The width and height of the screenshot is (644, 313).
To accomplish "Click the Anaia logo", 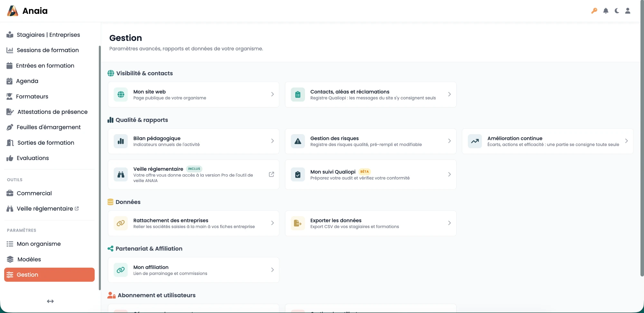I will 27,11.
